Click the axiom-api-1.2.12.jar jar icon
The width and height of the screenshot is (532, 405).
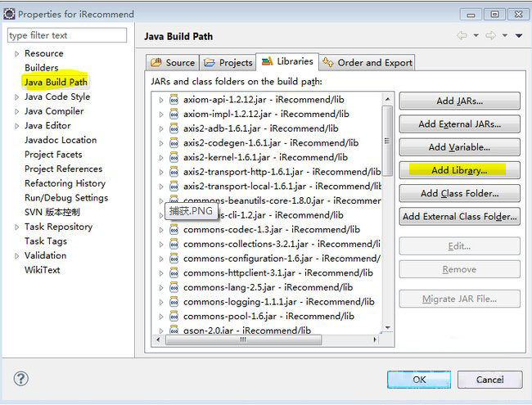coord(174,100)
